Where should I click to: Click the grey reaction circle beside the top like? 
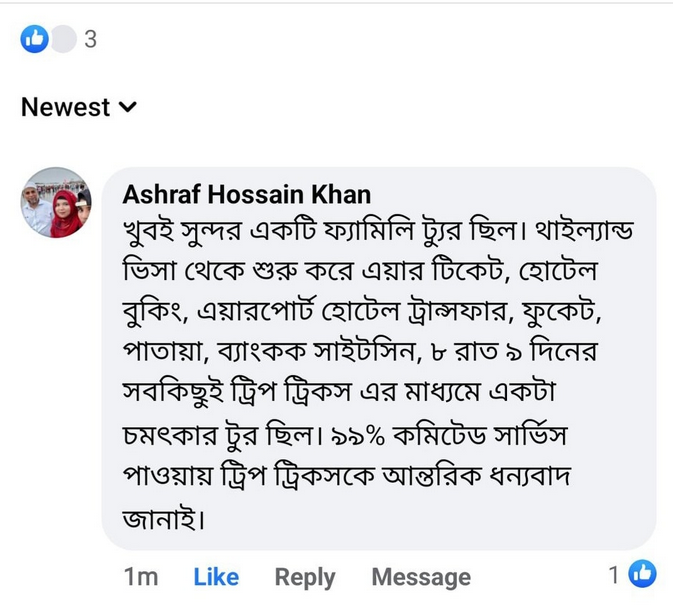[63, 40]
